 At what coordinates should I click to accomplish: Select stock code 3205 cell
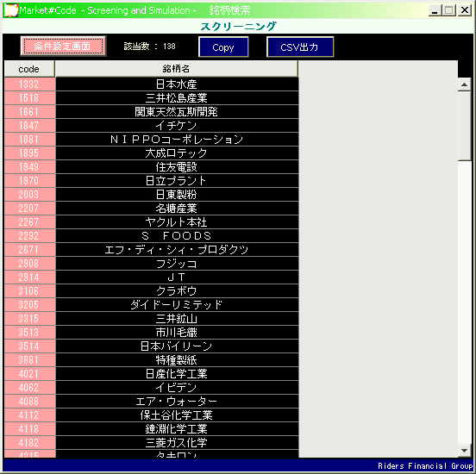pos(29,305)
